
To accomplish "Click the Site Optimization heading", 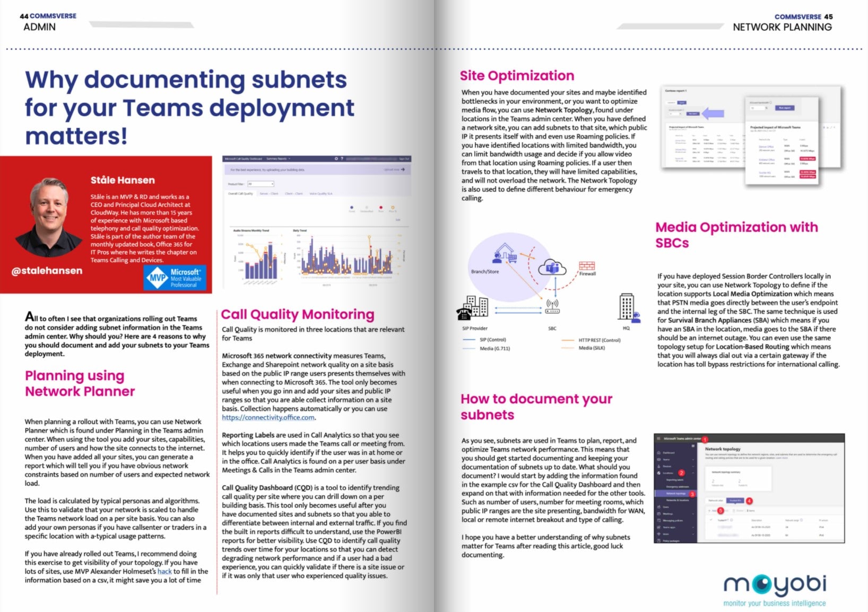I will pos(517,75).
